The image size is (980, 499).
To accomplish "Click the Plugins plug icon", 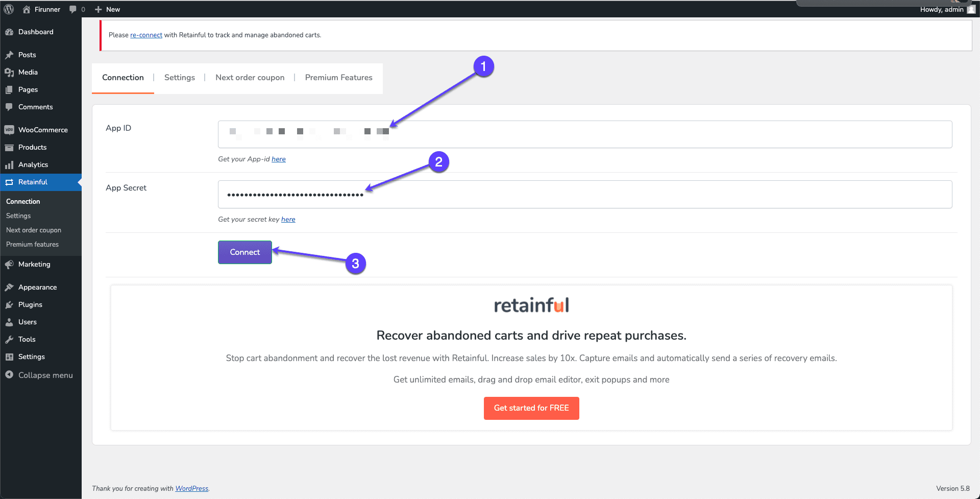I will click(x=9, y=304).
